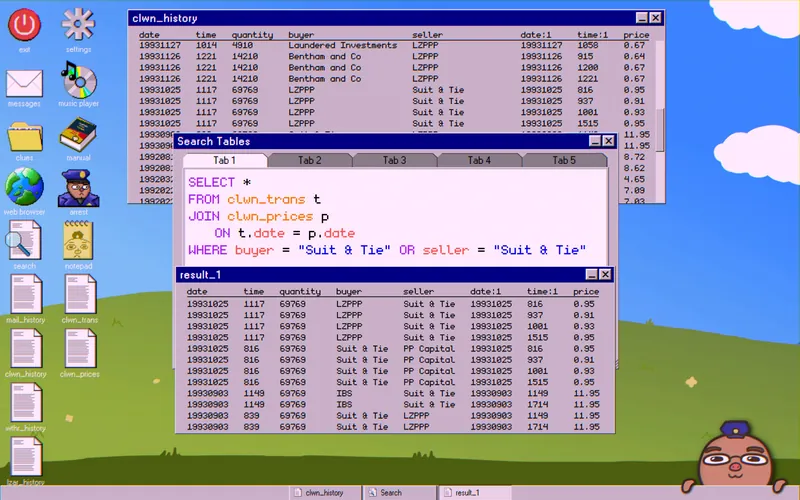Screen dimensions: 800x500
Task: Launch the web browser globe icon
Action: tap(24, 186)
